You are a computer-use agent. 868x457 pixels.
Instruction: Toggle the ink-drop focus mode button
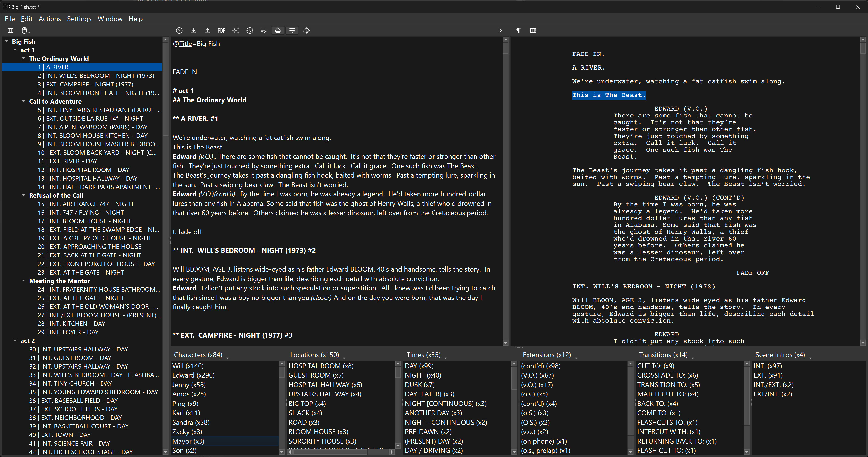(x=278, y=30)
